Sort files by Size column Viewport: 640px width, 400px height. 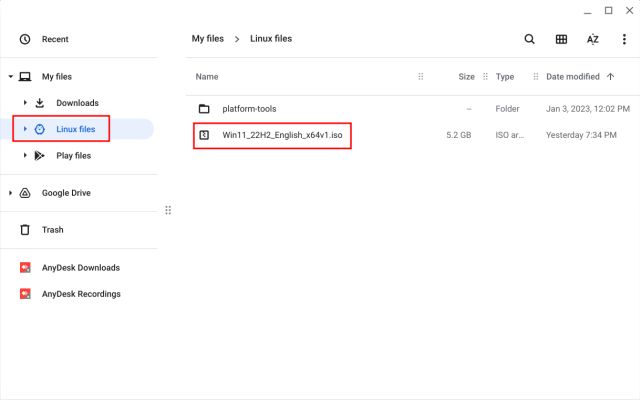point(466,77)
